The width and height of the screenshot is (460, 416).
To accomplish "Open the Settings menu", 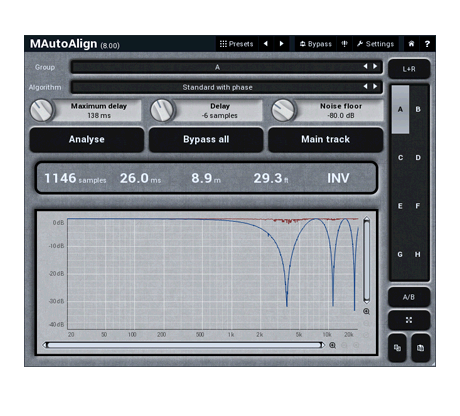I will [375, 44].
